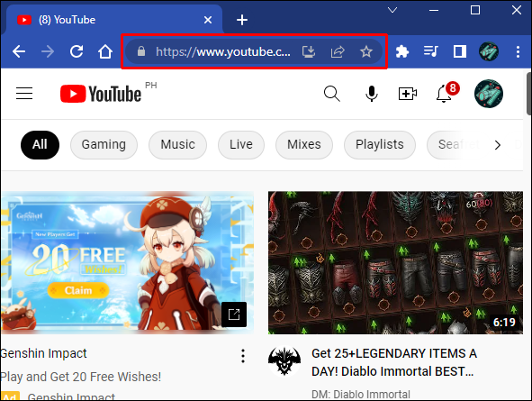
Task: Select the All filter chip
Action: pyautogui.click(x=40, y=145)
